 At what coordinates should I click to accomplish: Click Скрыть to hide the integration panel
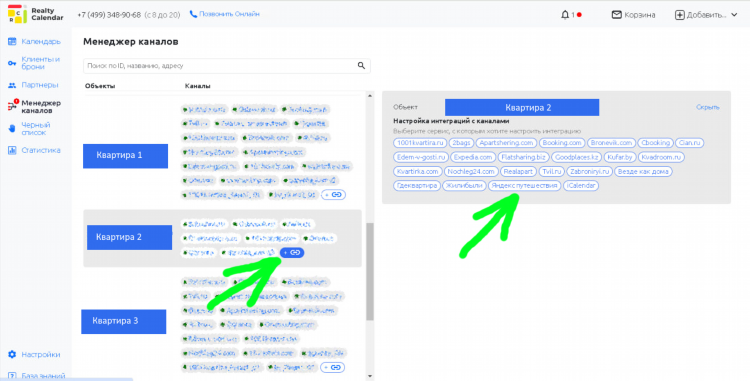click(707, 107)
